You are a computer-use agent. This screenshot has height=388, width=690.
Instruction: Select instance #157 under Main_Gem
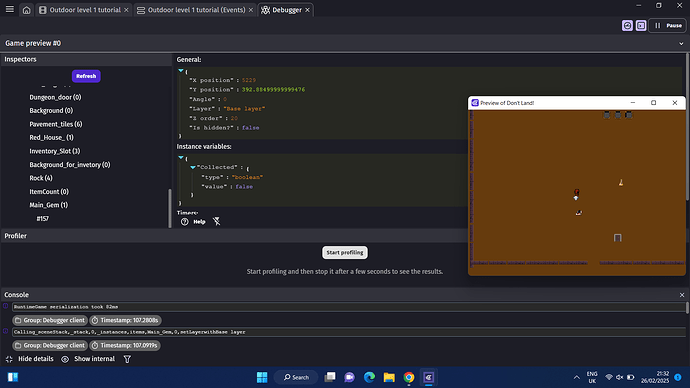tap(43, 219)
